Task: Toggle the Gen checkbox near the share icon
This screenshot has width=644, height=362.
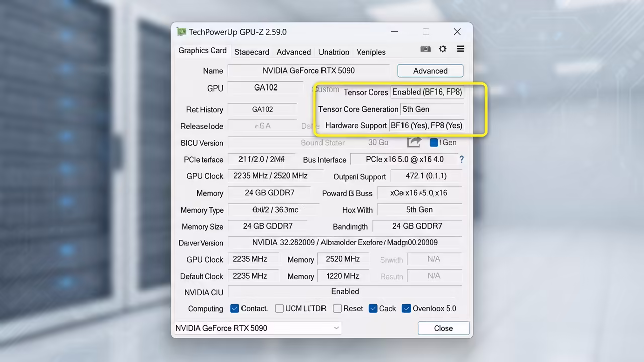Action: (x=434, y=142)
